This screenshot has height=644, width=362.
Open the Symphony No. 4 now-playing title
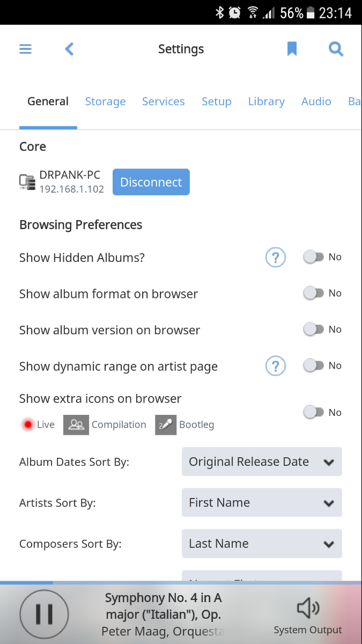click(x=163, y=605)
